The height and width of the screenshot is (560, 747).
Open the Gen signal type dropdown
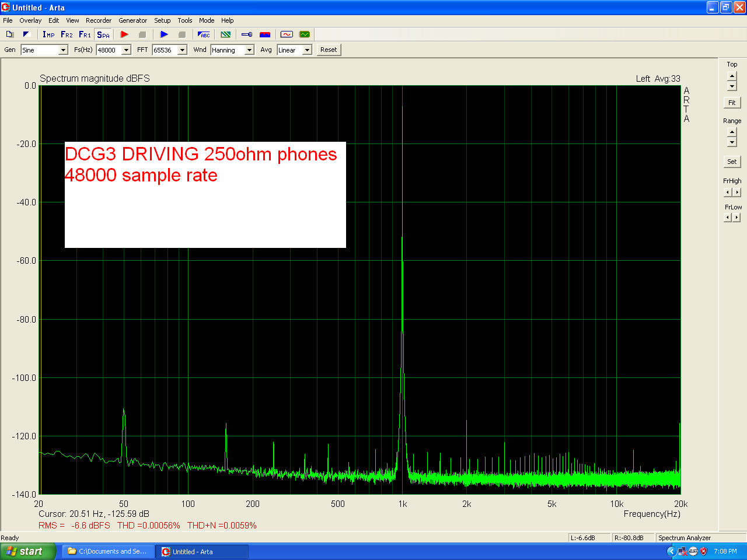[63, 50]
